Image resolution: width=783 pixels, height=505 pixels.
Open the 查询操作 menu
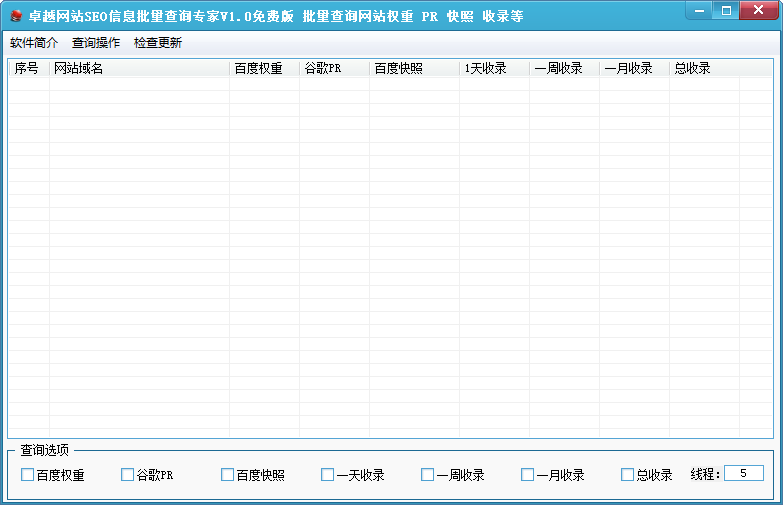(96, 43)
